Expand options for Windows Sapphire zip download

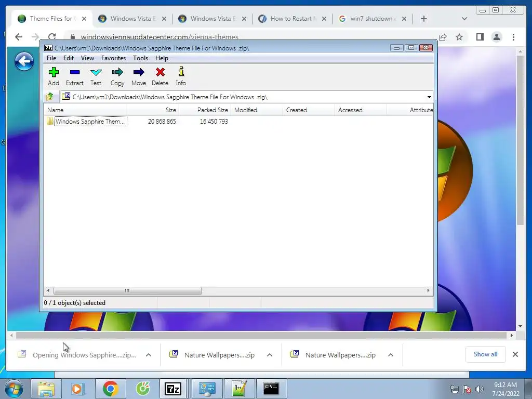tap(148, 355)
